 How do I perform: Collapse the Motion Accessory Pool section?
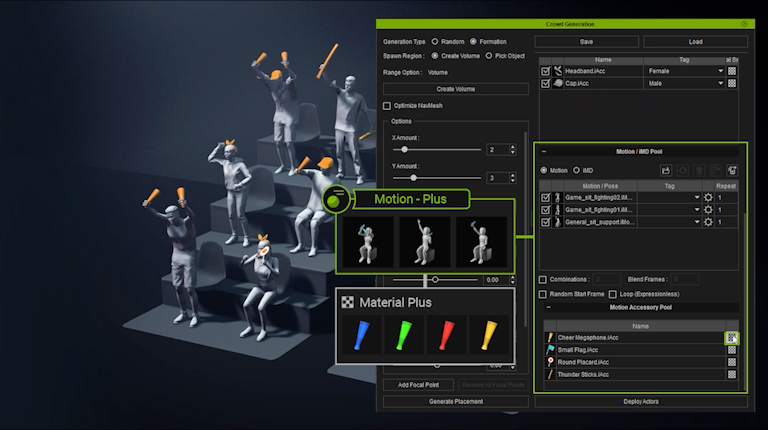[547, 308]
